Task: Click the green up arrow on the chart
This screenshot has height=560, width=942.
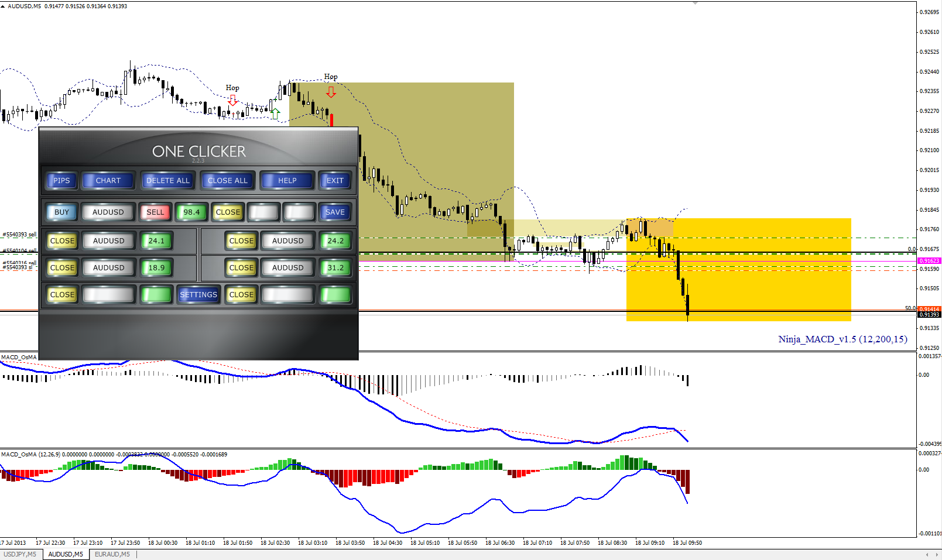Action: (x=275, y=114)
